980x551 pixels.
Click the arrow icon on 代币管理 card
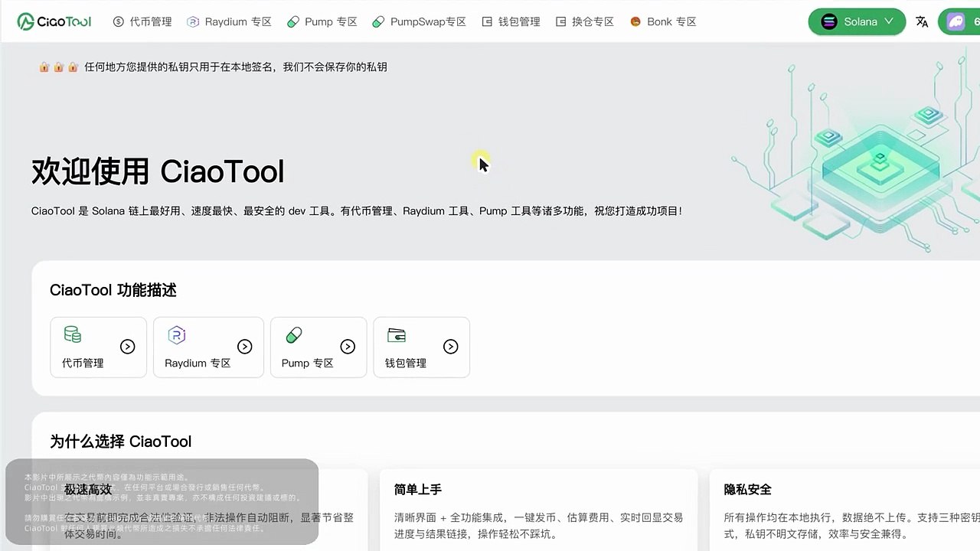pyautogui.click(x=128, y=347)
